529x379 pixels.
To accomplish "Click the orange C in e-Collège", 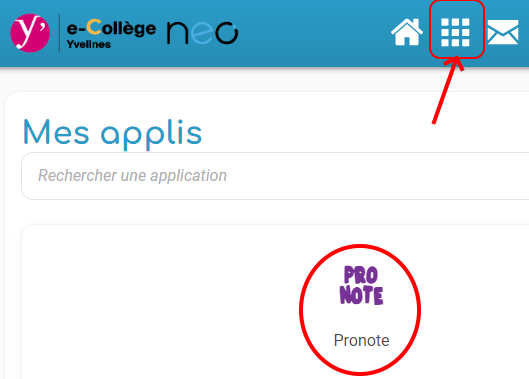I will 94,27.
